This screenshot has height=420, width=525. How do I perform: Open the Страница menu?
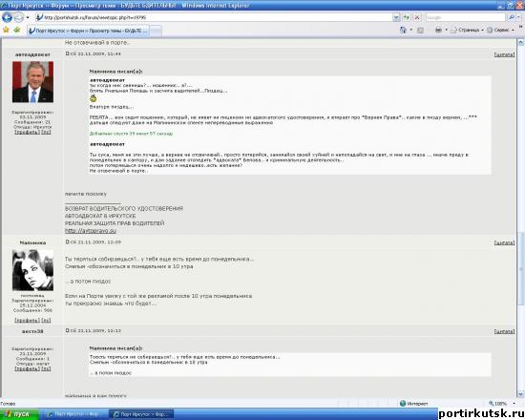[x=467, y=31]
